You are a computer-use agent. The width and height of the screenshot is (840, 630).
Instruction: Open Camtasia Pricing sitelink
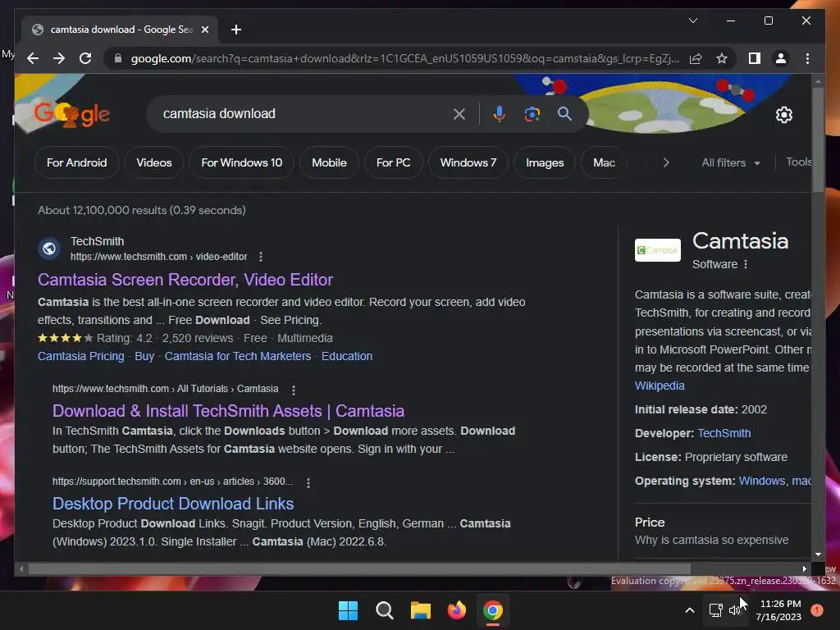[x=81, y=356]
